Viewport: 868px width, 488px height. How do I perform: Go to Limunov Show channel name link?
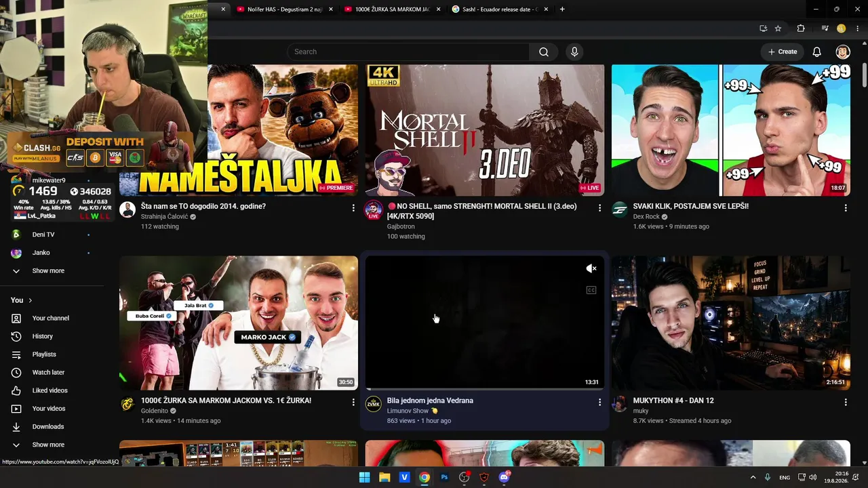tap(408, 411)
